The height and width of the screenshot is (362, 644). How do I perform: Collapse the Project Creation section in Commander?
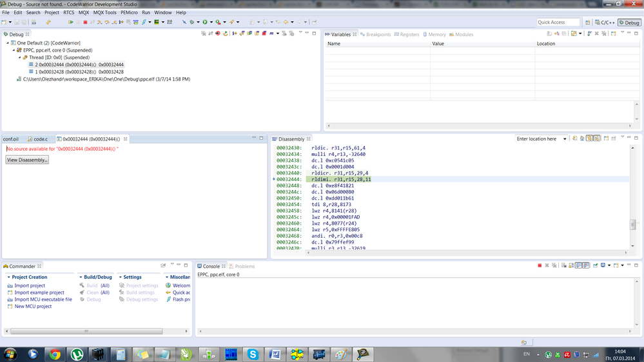(8, 277)
